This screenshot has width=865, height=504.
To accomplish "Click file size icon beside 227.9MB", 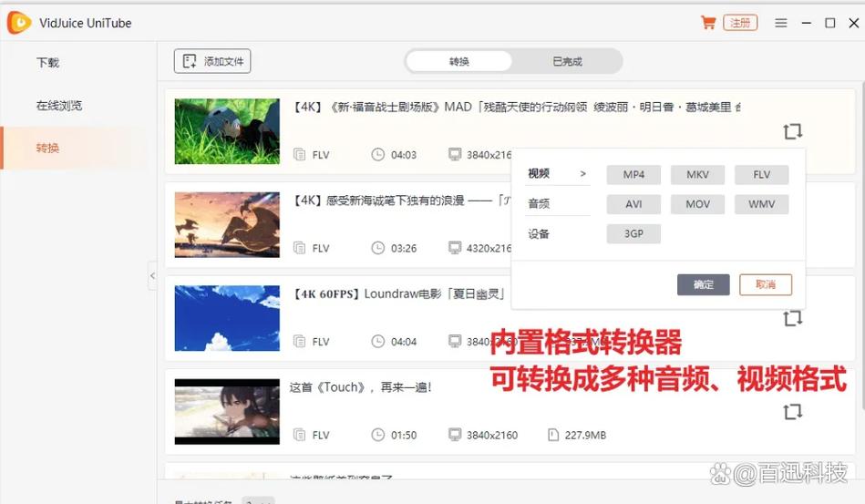I will pos(553,435).
